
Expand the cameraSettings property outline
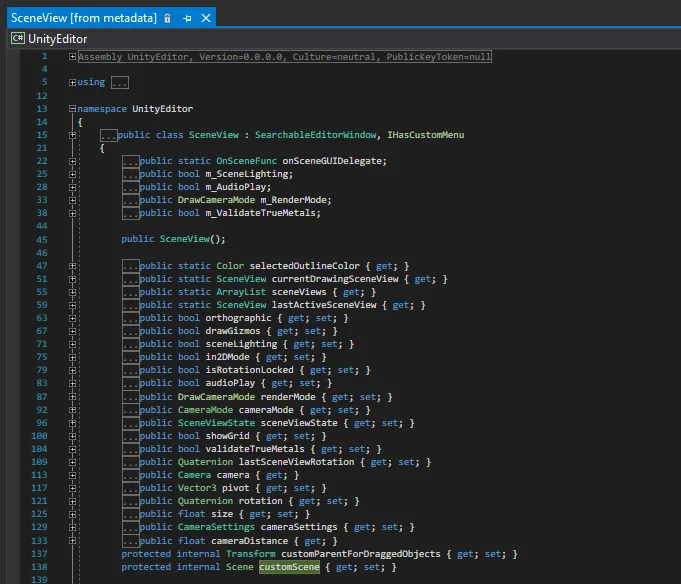[73, 528]
